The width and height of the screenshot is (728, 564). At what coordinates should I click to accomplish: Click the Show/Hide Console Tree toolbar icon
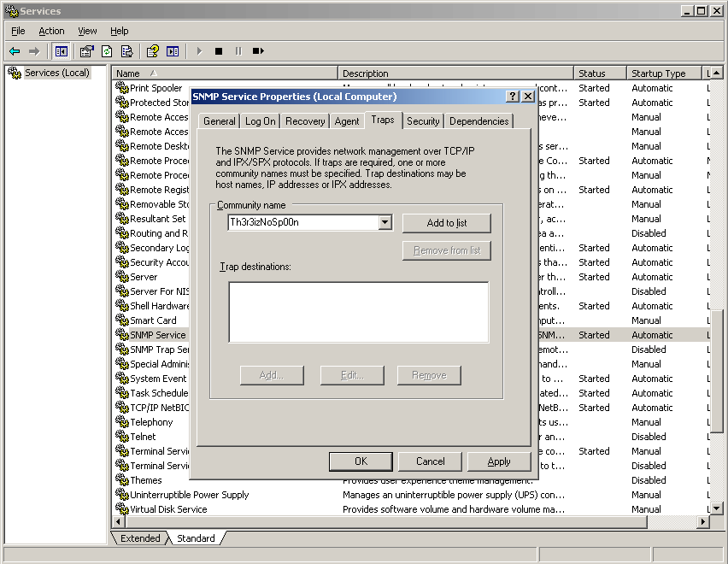coord(62,51)
